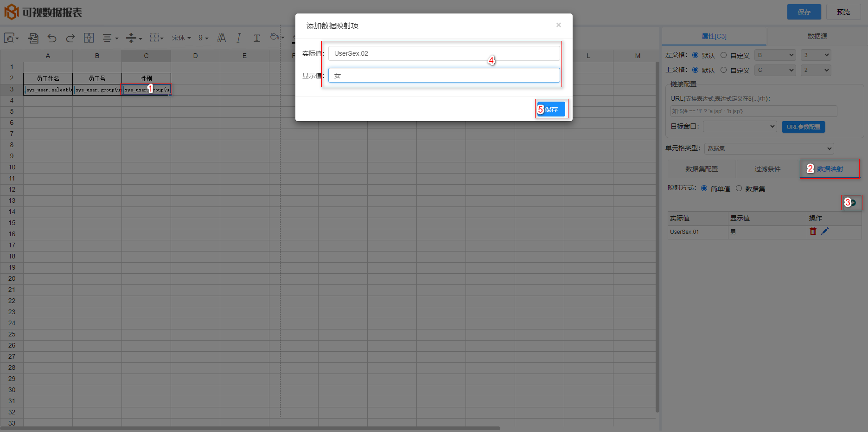Click column header D

tap(196, 56)
